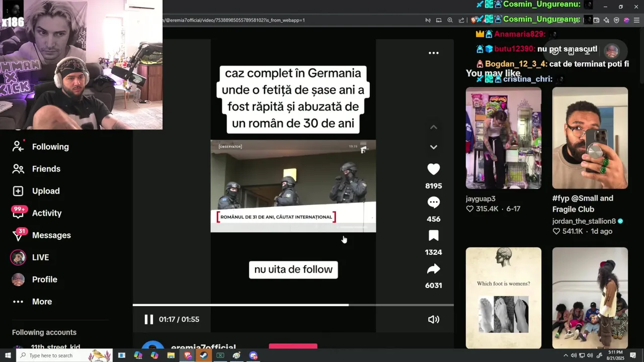Click the 8195 like count
The width and height of the screenshot is (644, 362).
433,186
